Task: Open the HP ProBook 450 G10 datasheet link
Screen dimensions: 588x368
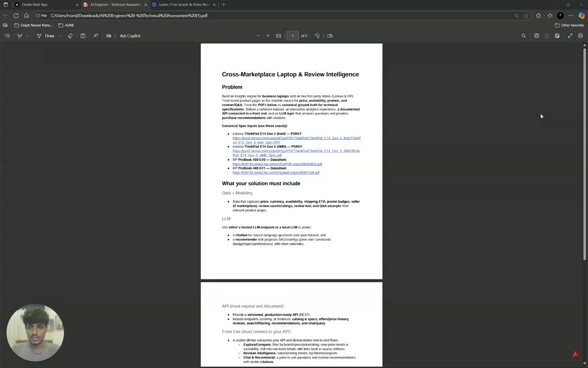Action: [x=277, y=164]
